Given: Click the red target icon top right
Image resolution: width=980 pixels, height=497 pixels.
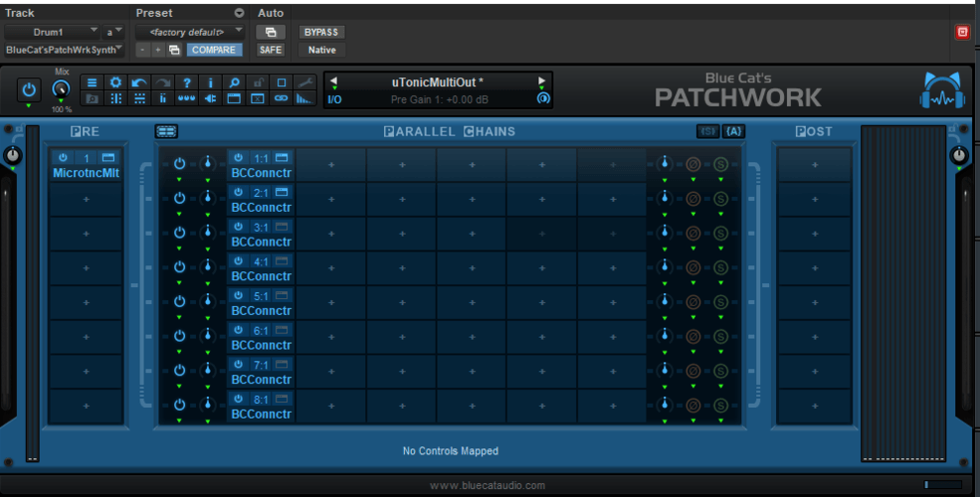Looking at the screenshot, I should (962, 32).
